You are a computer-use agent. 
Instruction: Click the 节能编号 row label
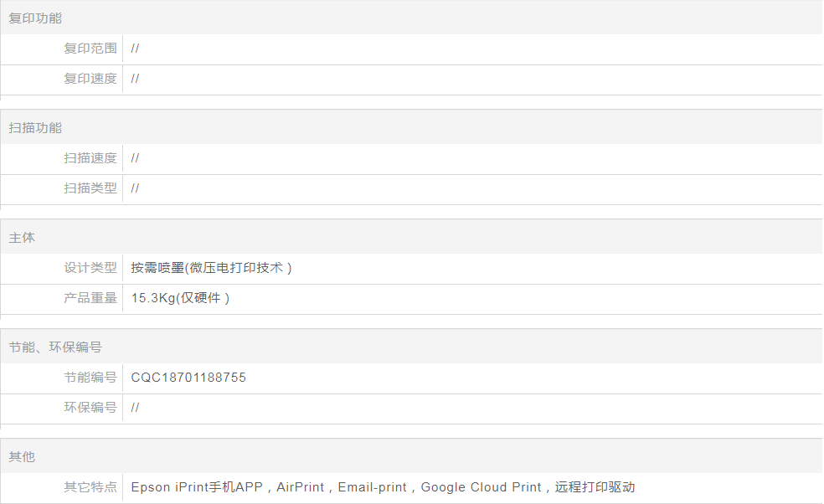click(x=90, y=378)
